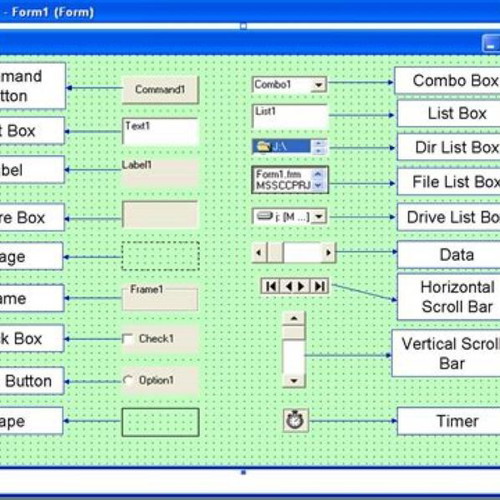
Task: Click the Dir list box's scroll-up arrow
Action: pos(319,143)
